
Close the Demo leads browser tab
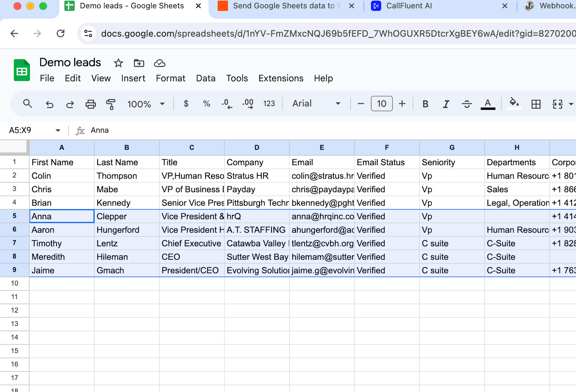point(198,6)
